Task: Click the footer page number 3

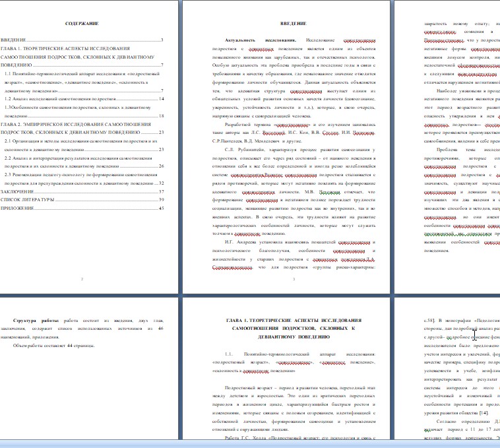Action: [294, 279]
